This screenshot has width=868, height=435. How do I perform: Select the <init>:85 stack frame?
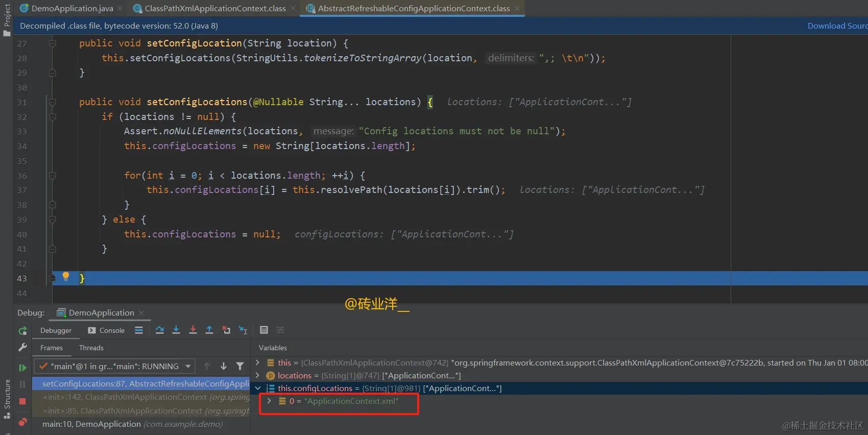coord(141,410)
